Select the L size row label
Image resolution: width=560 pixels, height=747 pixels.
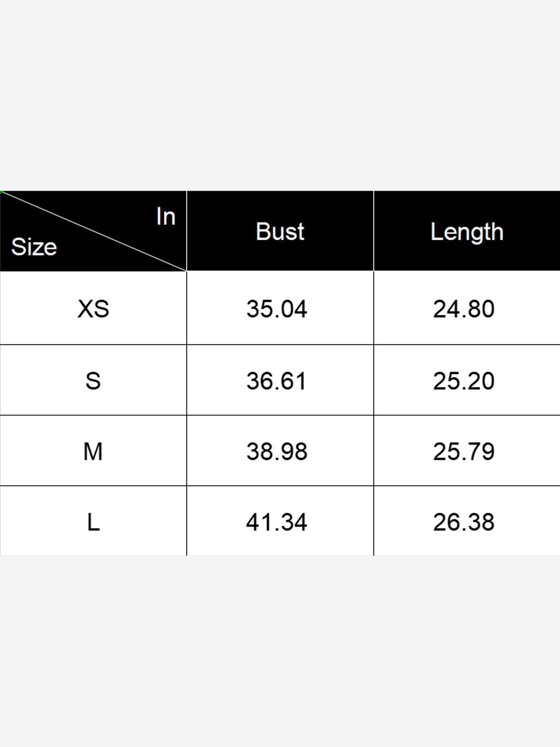coord(93,522)
